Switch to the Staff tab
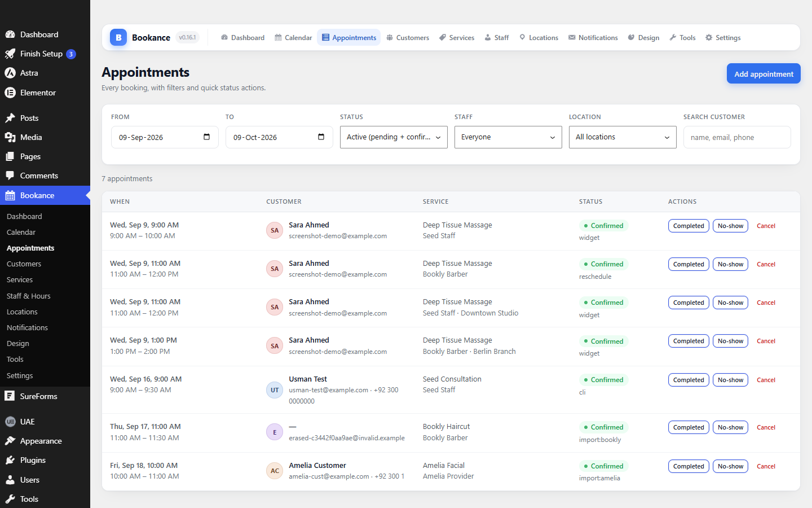The width and height of the screenshot is (812, 508). coord(497,38)
